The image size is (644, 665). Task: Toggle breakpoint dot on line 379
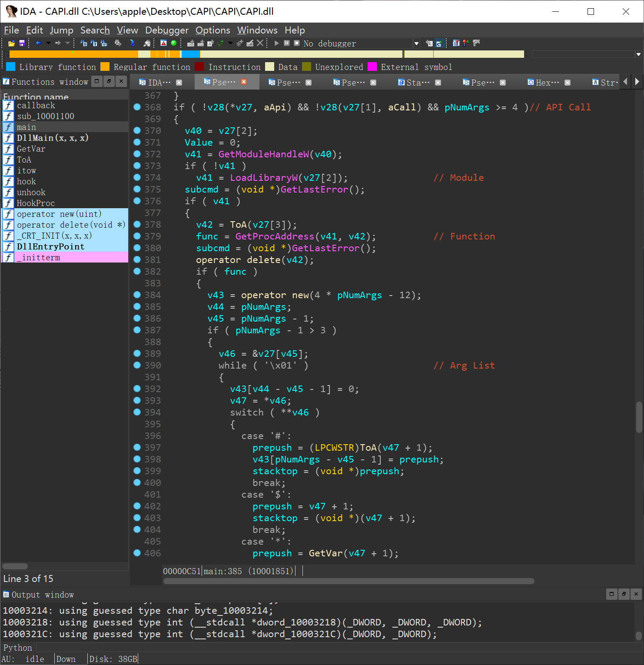[137, 236]
